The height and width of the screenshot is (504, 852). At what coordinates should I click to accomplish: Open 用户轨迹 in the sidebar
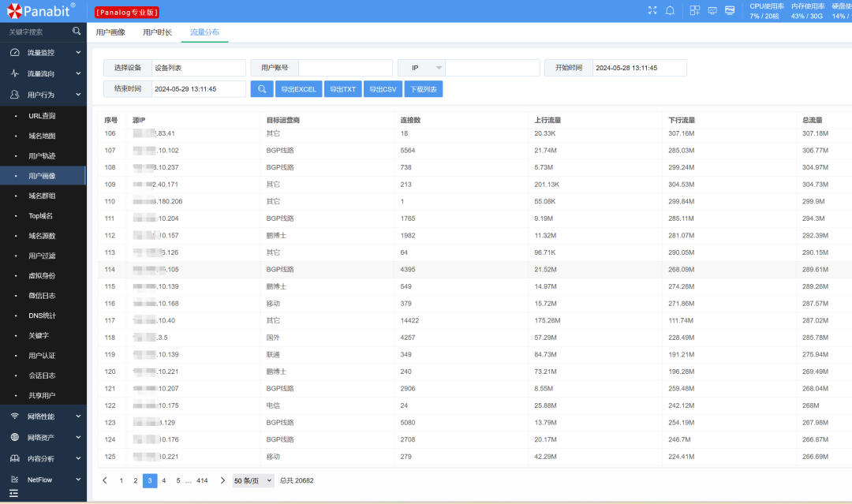(x=43, y=156)
